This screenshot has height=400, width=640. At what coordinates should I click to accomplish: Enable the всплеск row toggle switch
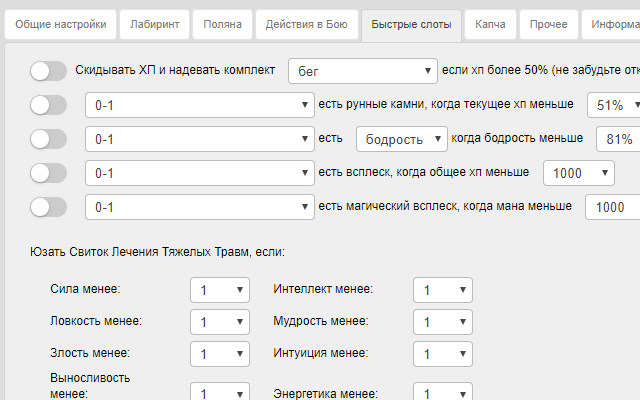48,173
